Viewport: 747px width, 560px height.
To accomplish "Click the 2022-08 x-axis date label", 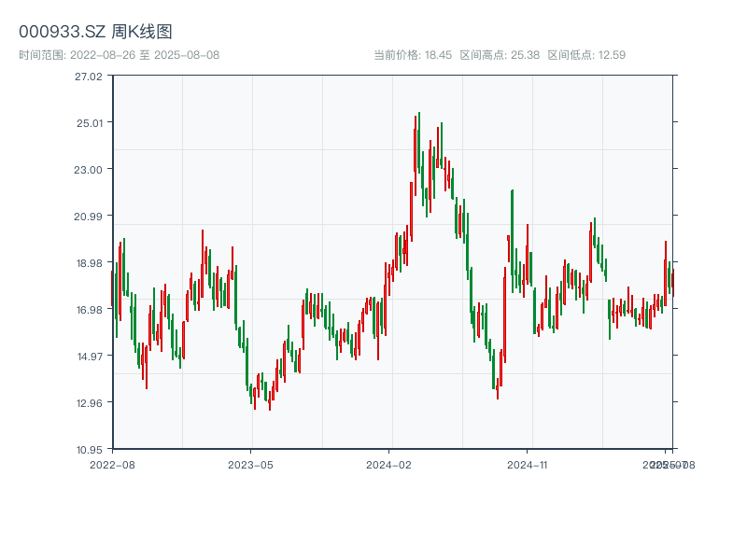I will pos(112,464).
